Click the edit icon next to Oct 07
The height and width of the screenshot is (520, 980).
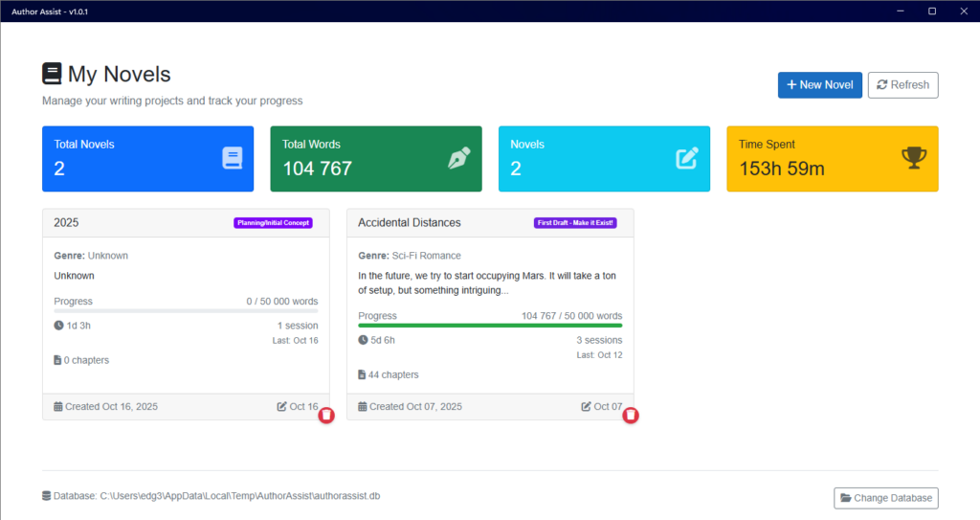pos(586,407)
